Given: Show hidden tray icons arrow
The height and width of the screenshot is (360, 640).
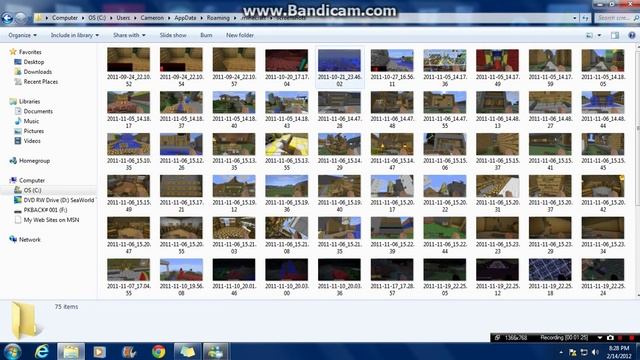Looking at the screenshot, I should (x=561, y=352).
